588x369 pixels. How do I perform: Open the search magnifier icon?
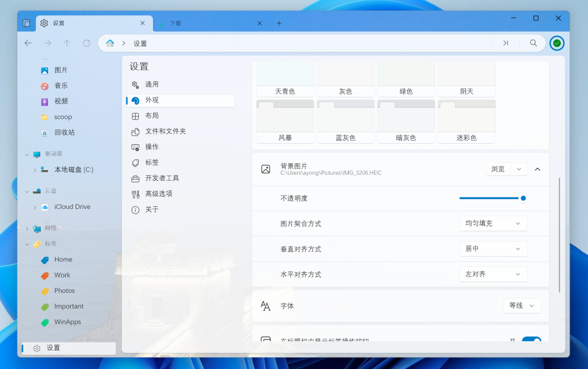533,43
